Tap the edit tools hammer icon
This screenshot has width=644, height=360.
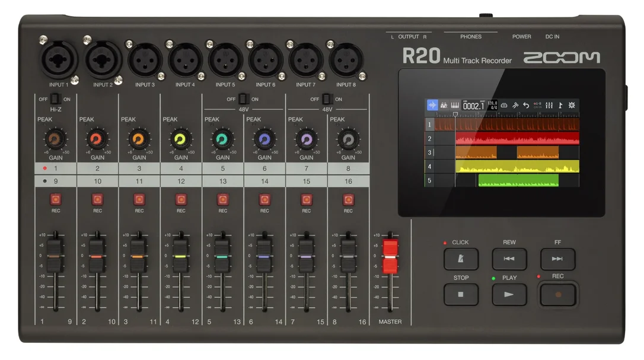pyautogui.click(x=515, y=105)
